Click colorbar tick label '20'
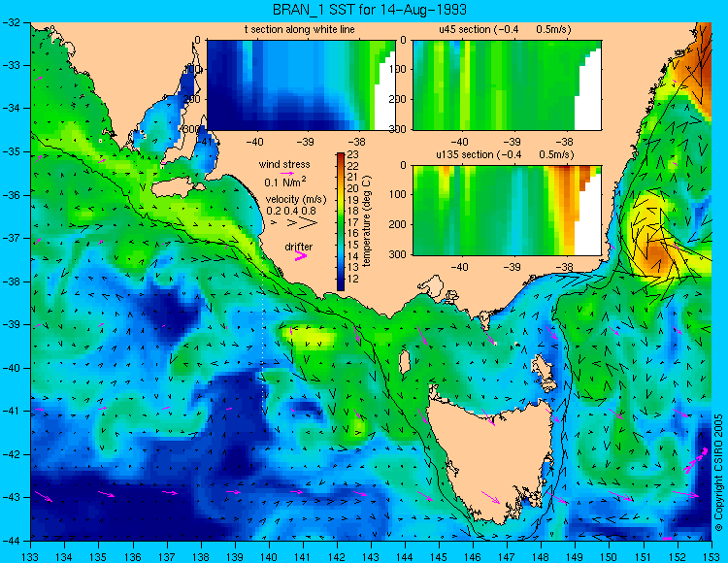 (x=353, y=188)
